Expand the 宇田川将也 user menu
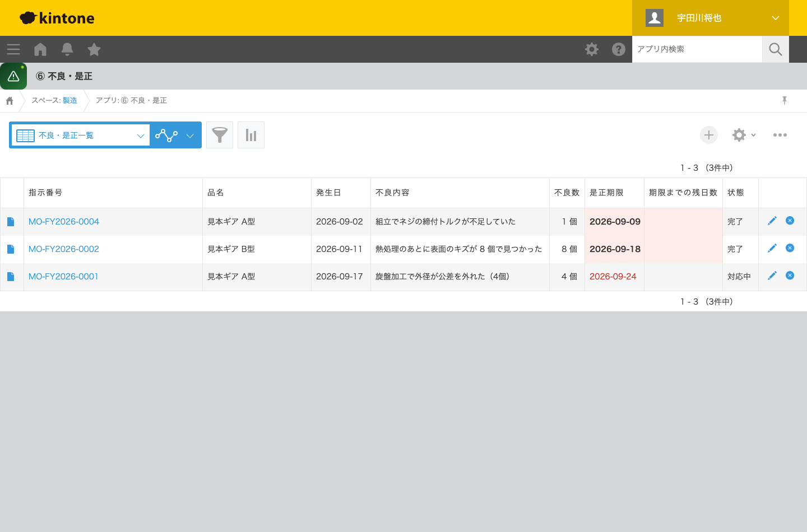This screenshot has height=532, width=807. tap(711, 18)
